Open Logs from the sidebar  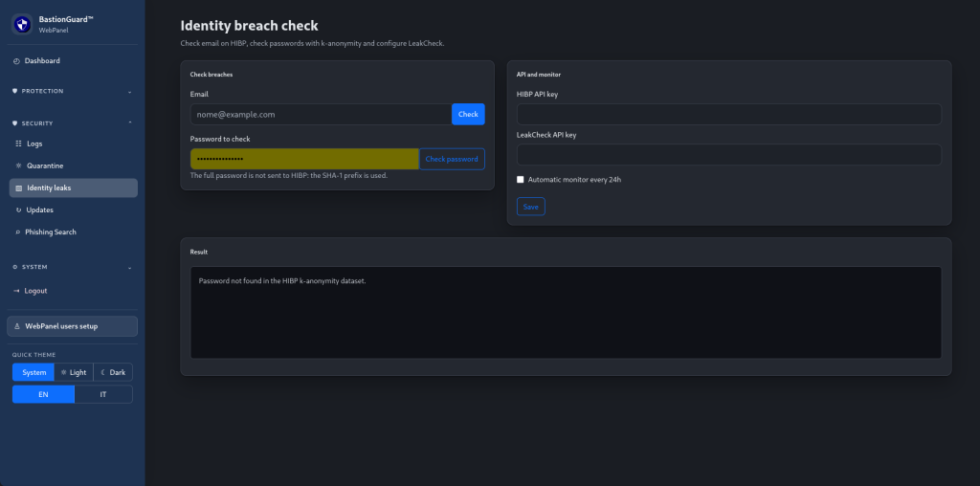[x=73, y=144]
